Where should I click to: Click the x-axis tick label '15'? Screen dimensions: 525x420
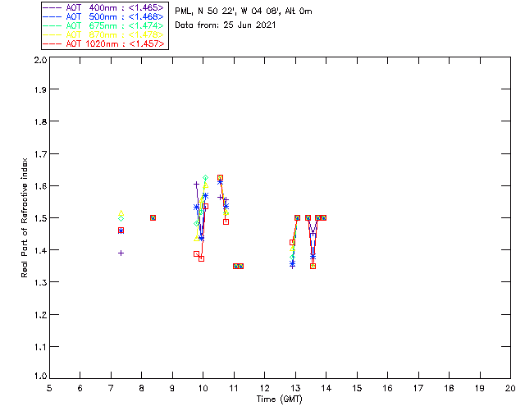click(x=357, y=388)
